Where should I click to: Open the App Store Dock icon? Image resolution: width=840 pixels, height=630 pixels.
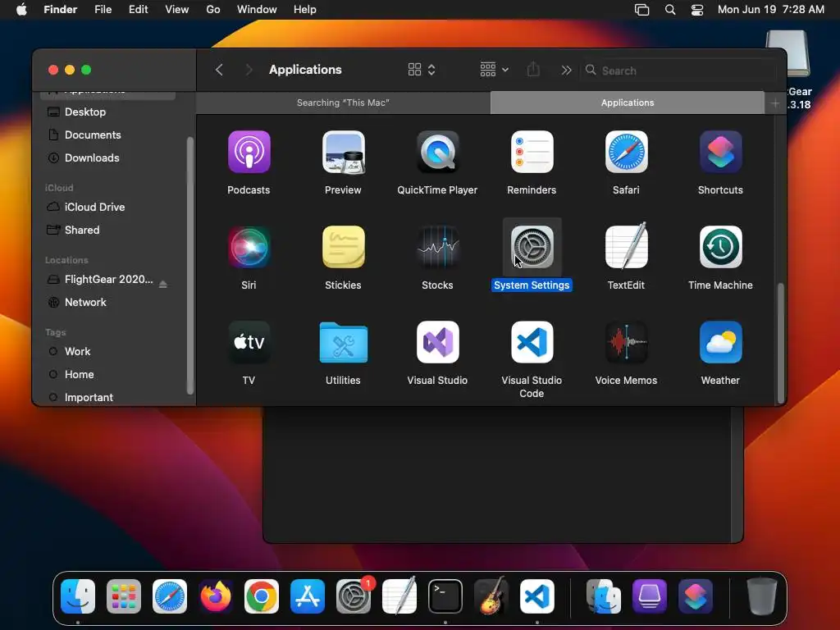(x=308, y=596)
